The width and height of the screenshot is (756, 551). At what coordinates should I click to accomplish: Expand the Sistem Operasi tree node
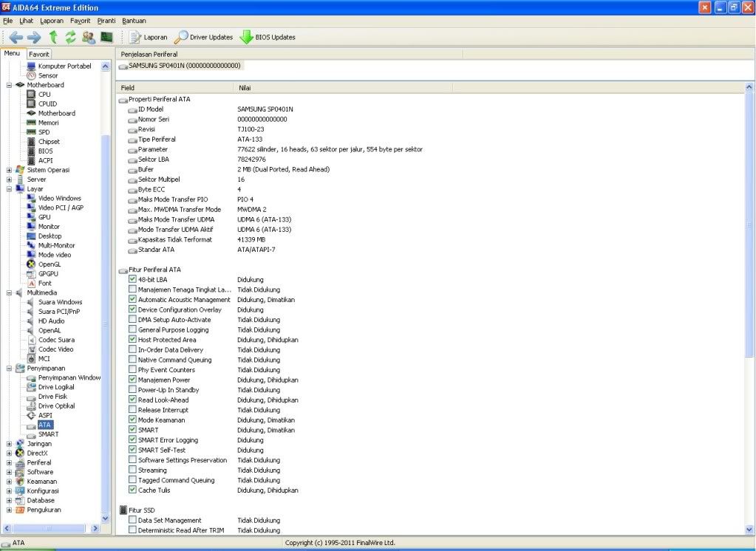pos(9,170)
